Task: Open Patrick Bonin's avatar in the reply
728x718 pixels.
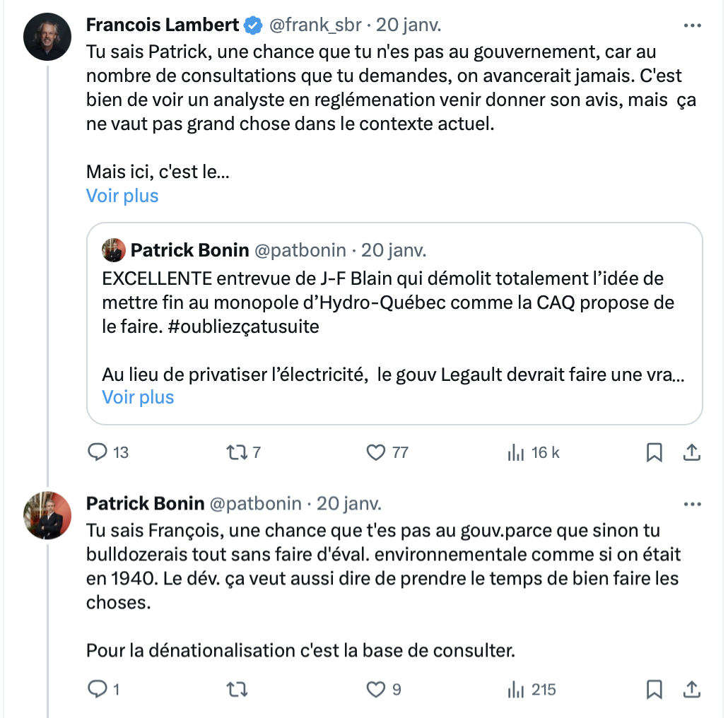Action: click(47, 515)
